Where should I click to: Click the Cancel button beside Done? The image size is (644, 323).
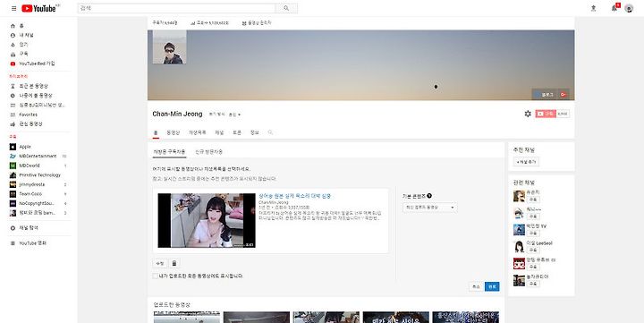click(x=476, y=286)
